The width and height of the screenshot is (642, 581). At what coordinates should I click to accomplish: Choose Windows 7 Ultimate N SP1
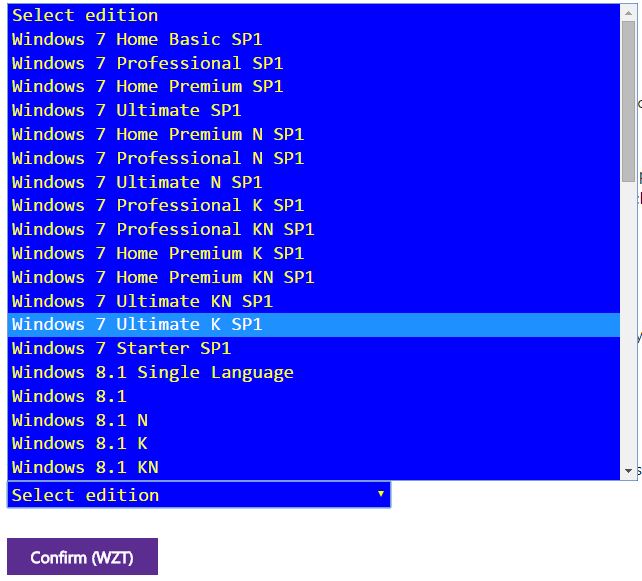tap(314, 182)
